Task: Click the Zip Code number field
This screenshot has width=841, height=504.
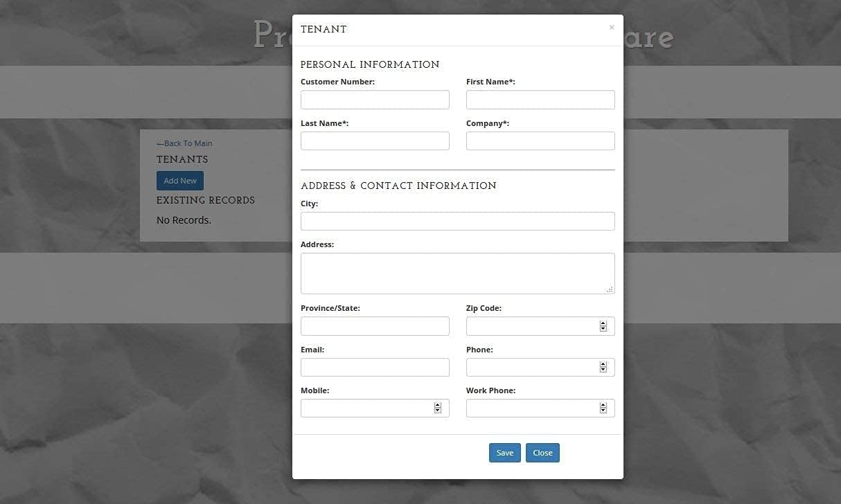Action: (531, 326)
